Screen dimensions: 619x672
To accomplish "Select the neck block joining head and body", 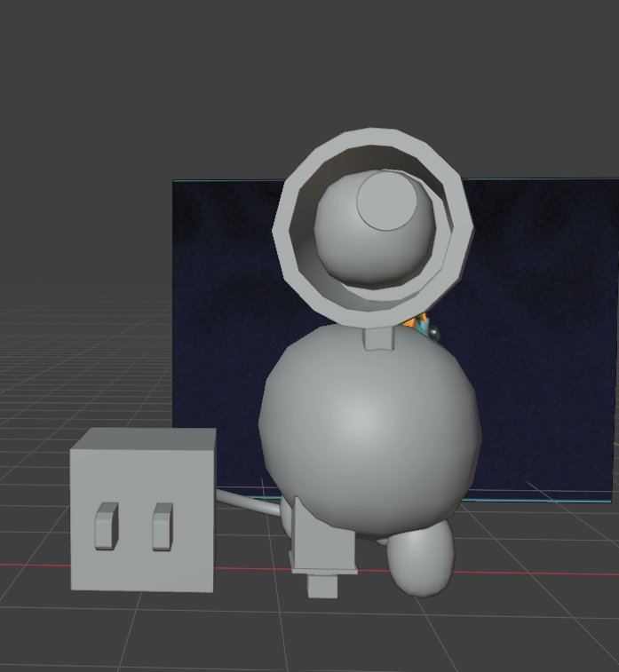I will pos(379,338).
